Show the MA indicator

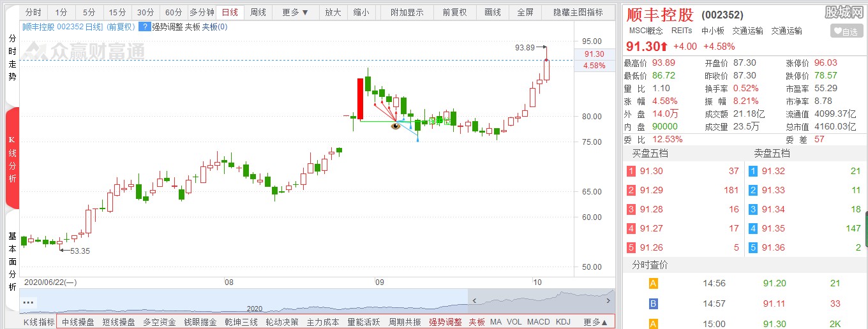coord(496,322)
